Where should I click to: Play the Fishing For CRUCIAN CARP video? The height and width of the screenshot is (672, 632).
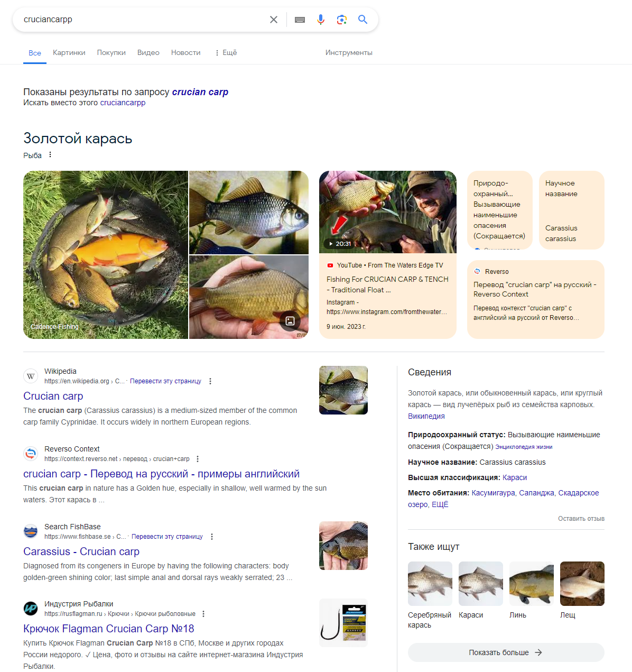(388, 212)
